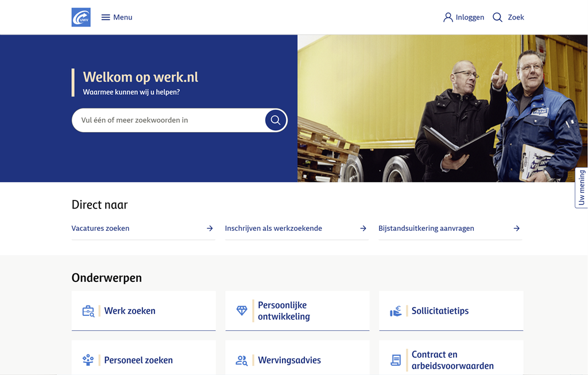Focus the zoekwoorden search input field
The width and height of the screenshot is (588, 375).
pos(168,120)
